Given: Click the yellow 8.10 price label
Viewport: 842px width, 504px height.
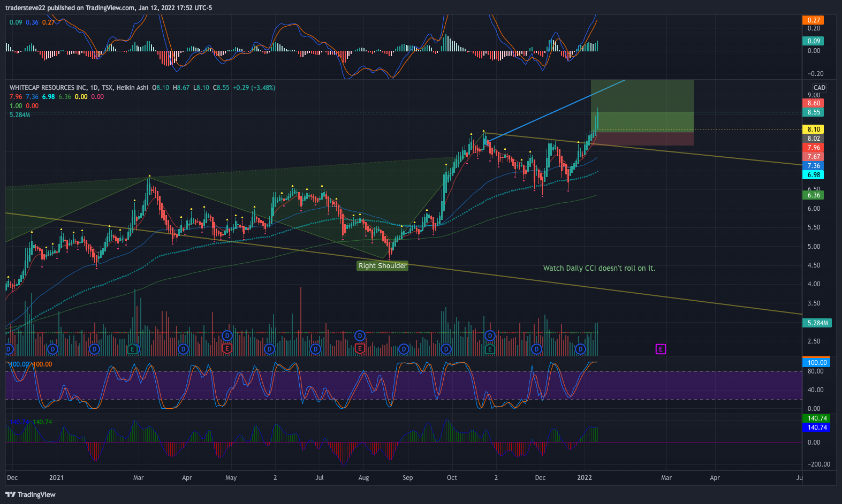Looking at the screenshot, I should click(814, 129).
